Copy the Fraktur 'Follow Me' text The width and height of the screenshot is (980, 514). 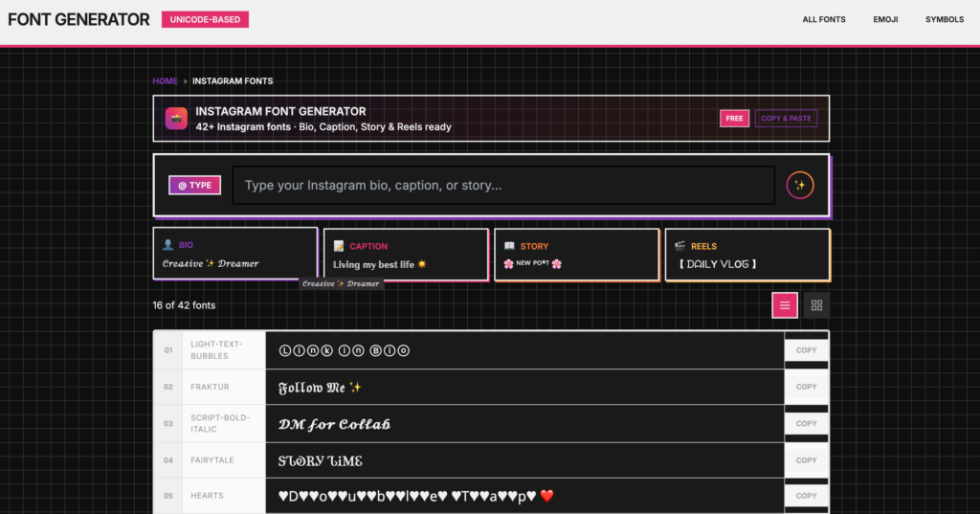point(806,387)
